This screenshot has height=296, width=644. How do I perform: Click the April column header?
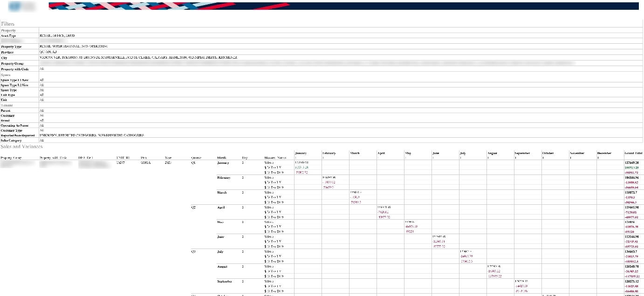(x=381, y=153)
